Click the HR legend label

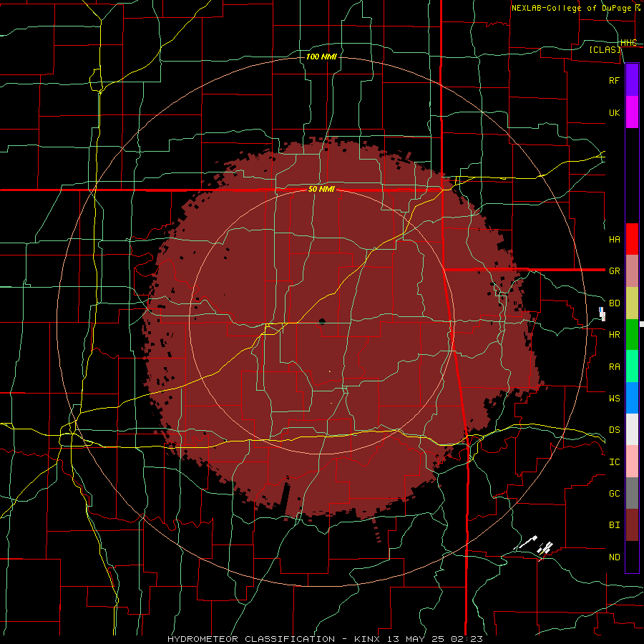[614, 335]
